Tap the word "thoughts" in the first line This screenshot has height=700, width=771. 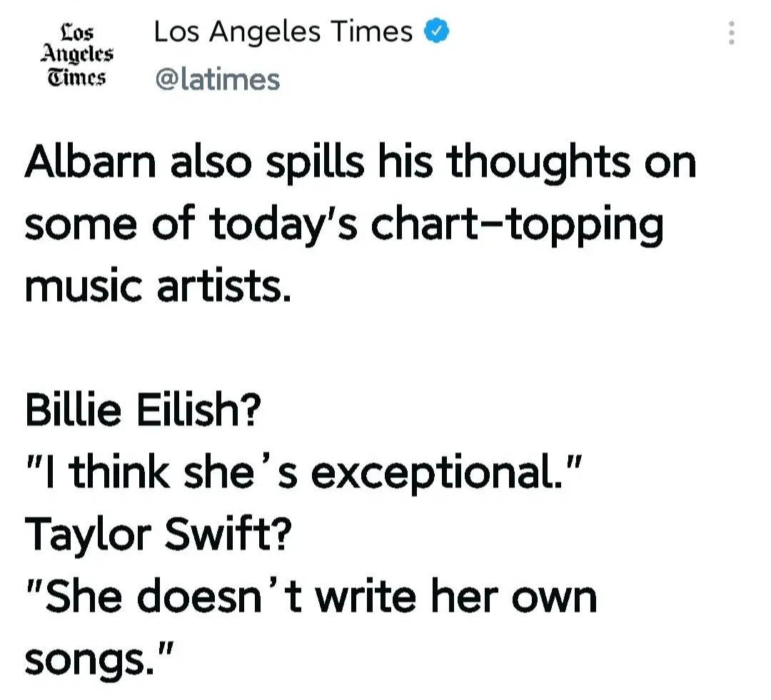point(539,163)
